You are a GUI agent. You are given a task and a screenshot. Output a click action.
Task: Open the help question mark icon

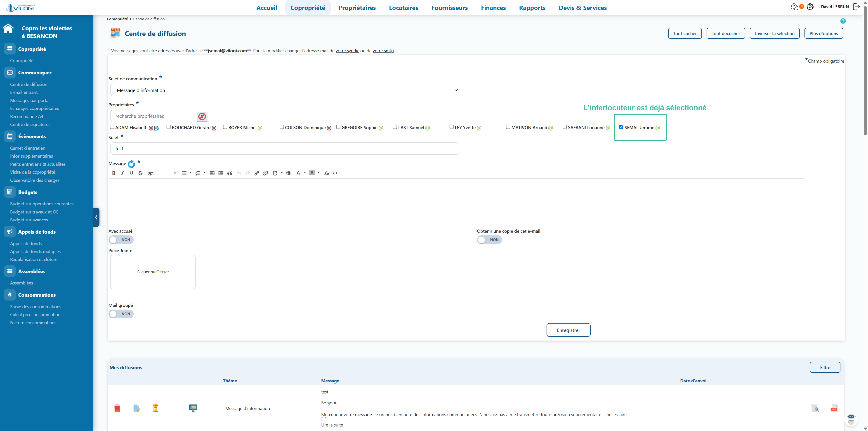pyautogui.click(x=843, y=21)
